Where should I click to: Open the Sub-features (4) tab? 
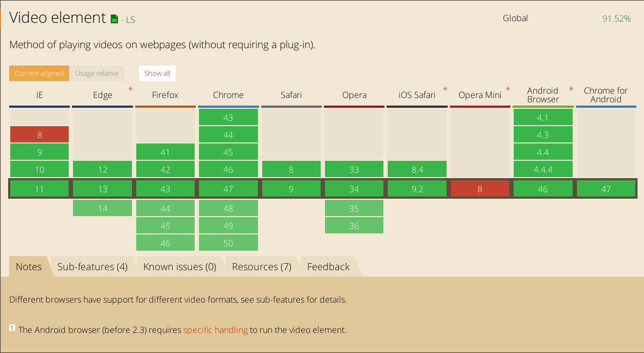pos(92,267)
